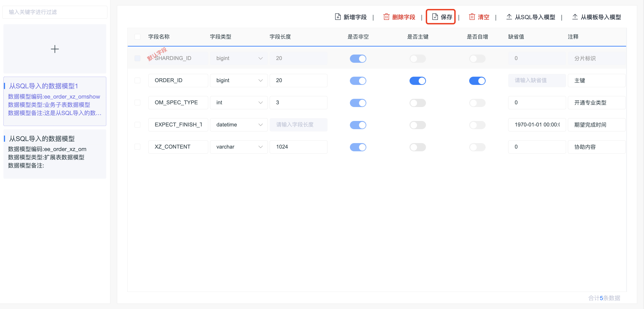The image size is (644, 309).
Task: Click the XZ_CONTENT field name input
Action: [x=178, y=147]
